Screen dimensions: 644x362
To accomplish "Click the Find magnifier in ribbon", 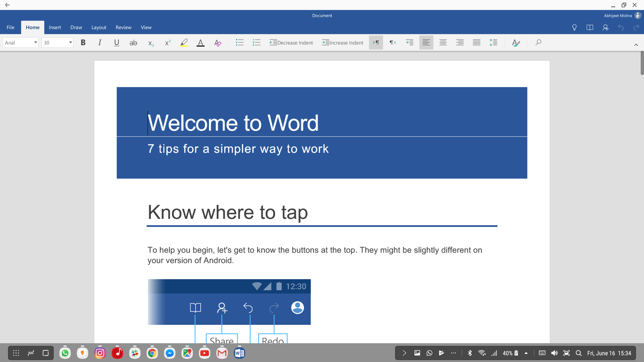I will pyautogui.click(x=538, y=43).
